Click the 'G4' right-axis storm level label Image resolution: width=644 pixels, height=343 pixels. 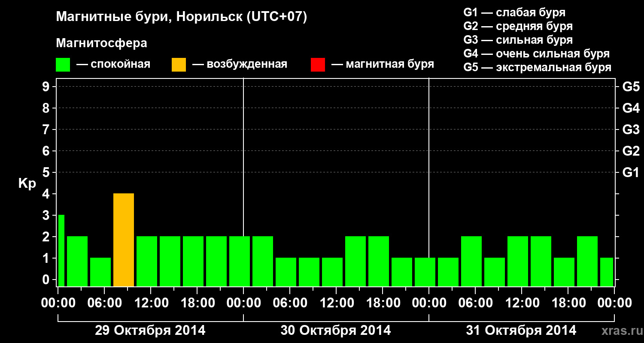click(631, 108)
